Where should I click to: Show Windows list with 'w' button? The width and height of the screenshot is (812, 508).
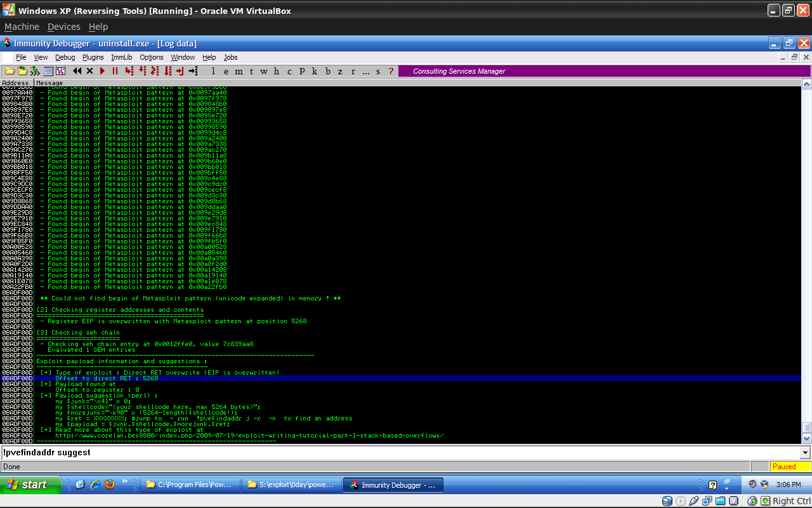coord(264,71)
